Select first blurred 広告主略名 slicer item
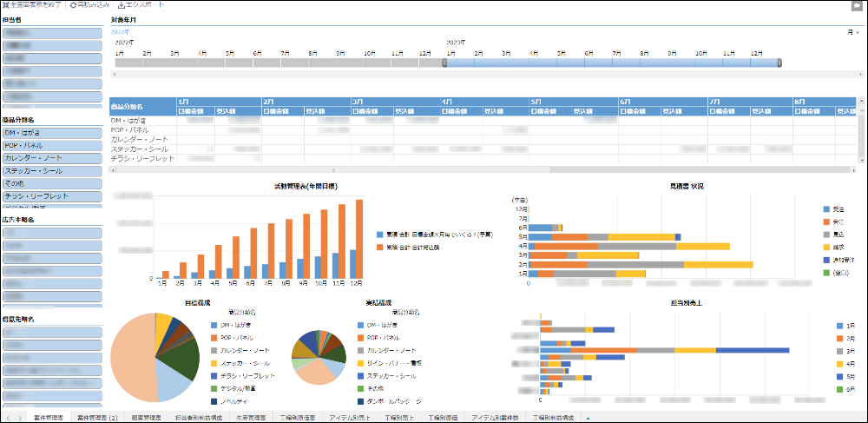868x423 pixels. click(x=53, y=233)
